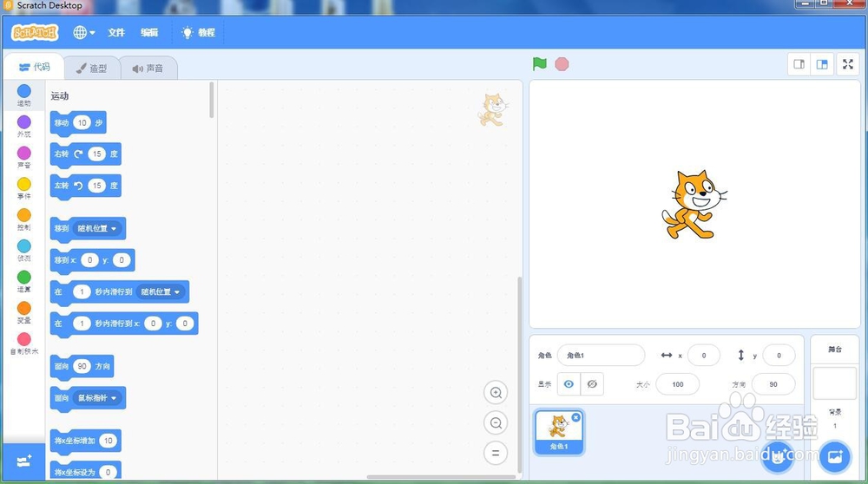Switch to large stage layout
Image resolution: width=868 pixels, height=484 pixels.
822,64
